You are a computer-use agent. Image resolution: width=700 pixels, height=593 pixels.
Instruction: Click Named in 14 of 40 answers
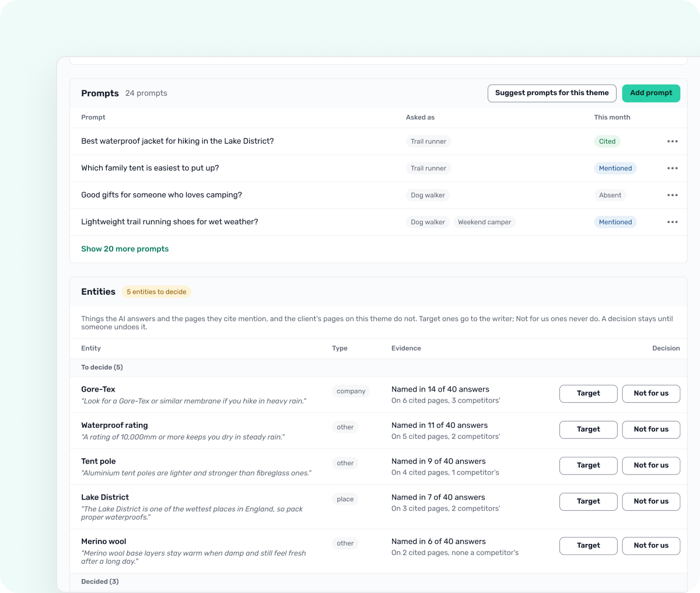pyautogui.click(x=440, y=389)
